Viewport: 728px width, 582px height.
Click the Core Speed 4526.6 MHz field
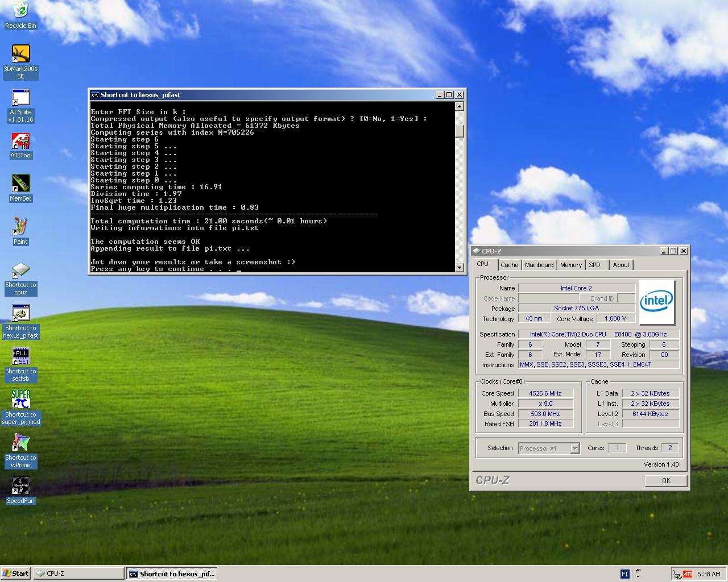(x=545, y=393)
